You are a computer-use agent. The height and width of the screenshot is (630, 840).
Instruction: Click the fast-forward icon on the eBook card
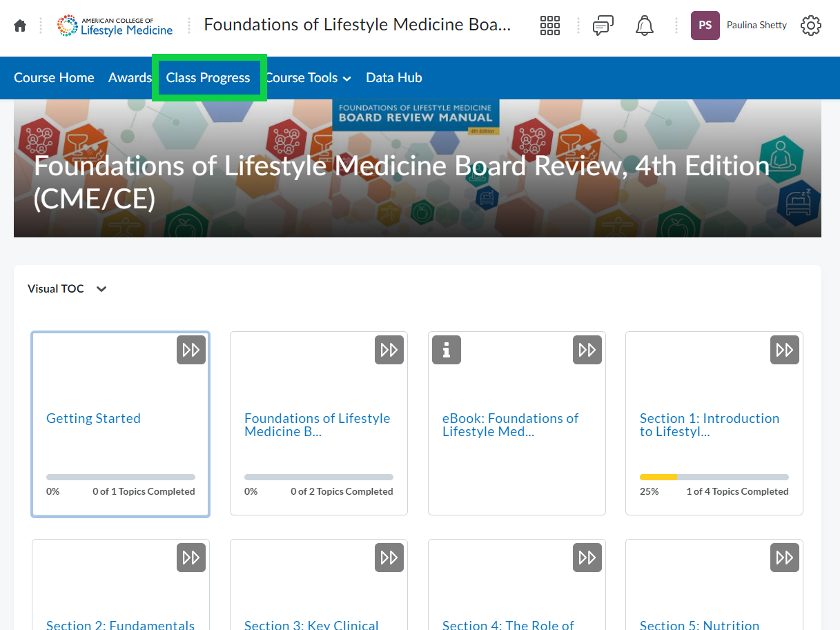click(587, 350)
